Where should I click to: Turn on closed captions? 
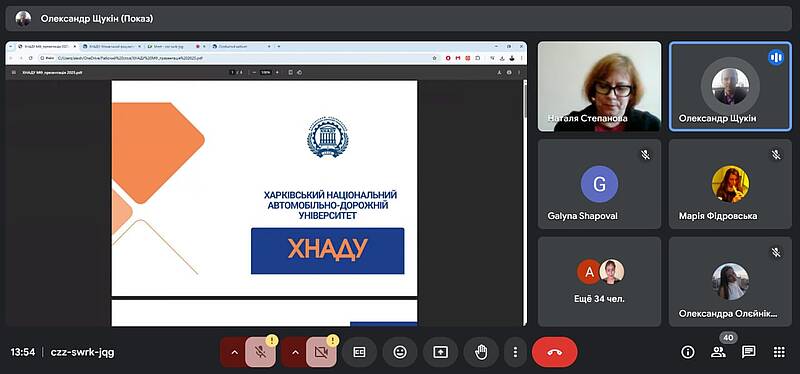pos(359,352)
